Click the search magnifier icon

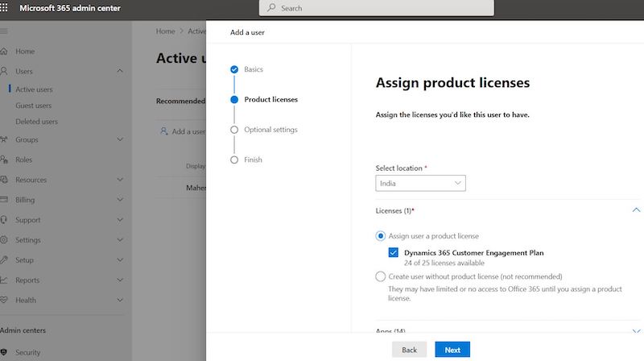(x=271, y=8)
